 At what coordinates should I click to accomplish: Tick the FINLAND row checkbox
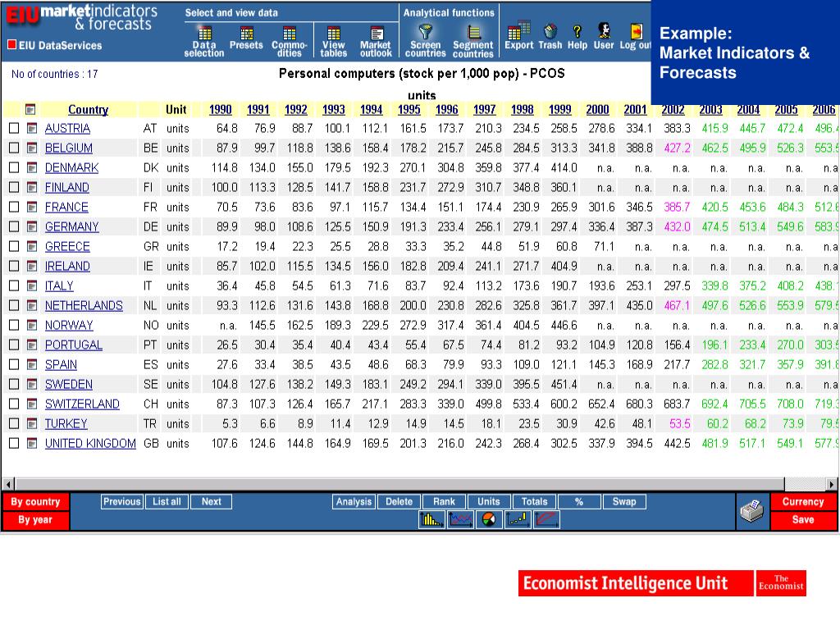14,187
